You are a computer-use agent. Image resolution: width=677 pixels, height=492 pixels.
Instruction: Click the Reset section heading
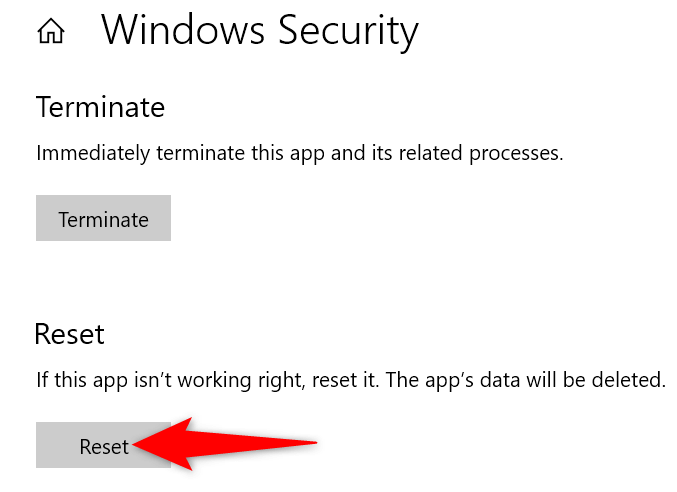69,333
